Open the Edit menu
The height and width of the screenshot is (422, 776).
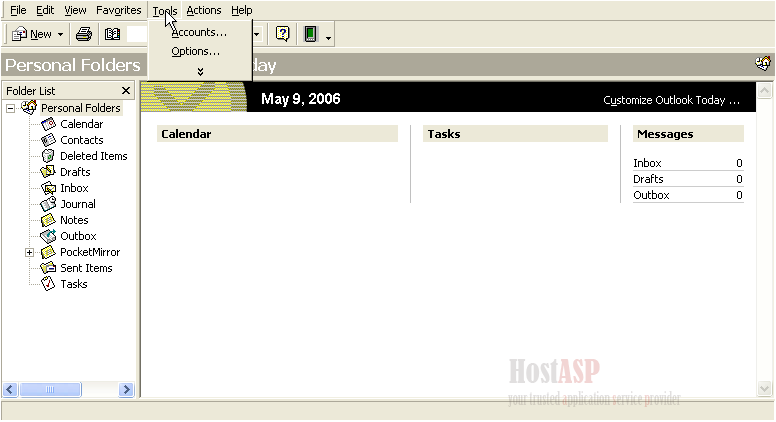pos(45,10)
